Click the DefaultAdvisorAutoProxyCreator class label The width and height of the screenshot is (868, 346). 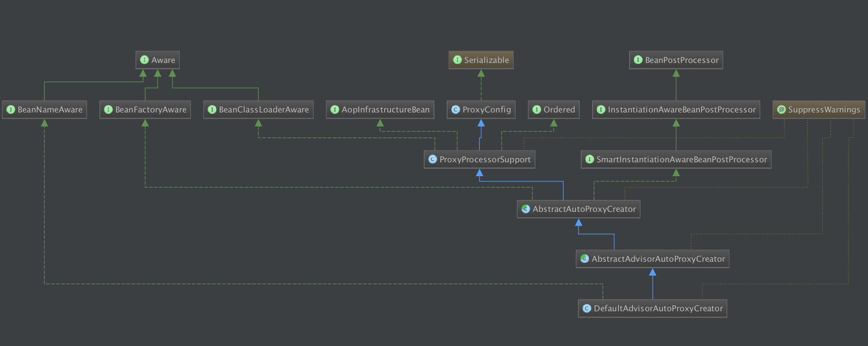658,308
